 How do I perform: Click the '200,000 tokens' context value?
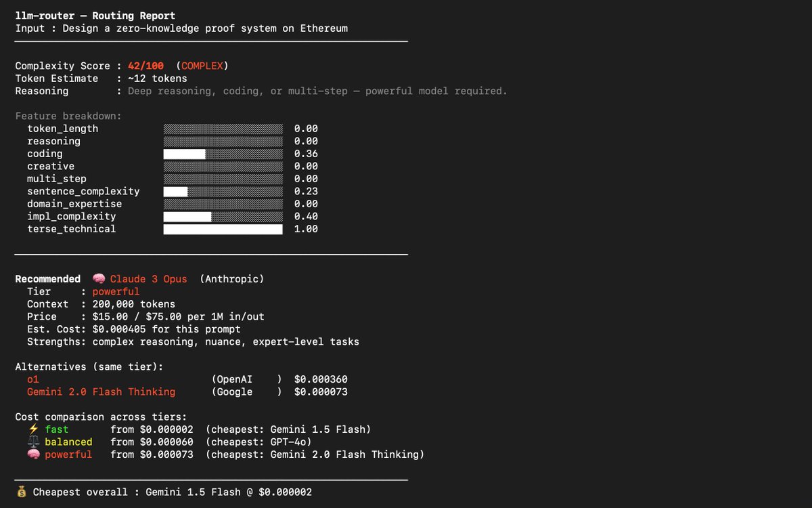pos(134,304)
